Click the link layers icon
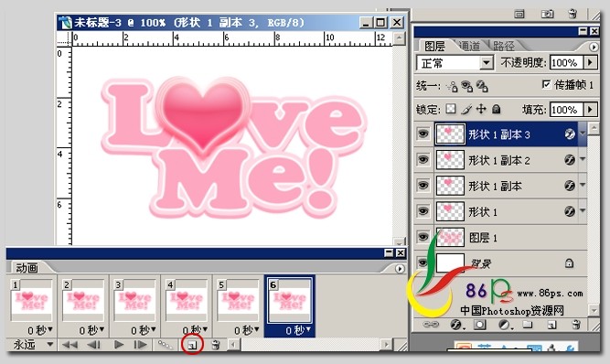Screen dimensions: 610x364 coord(431,325)
